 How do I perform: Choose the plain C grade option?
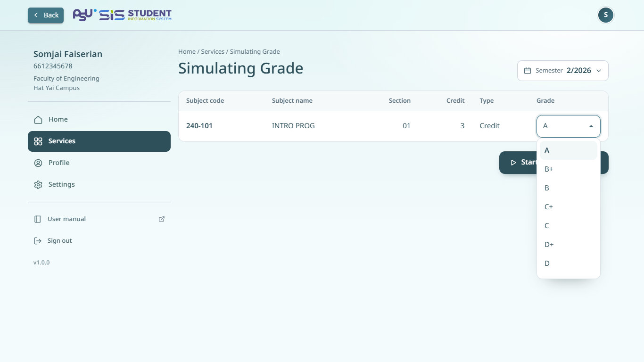point(569,226)
